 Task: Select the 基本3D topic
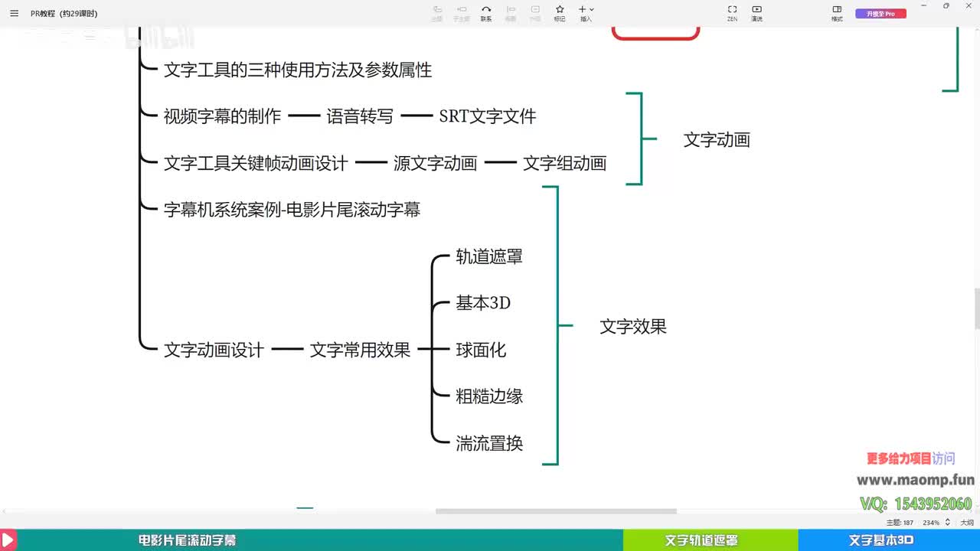tap(483, 303)
